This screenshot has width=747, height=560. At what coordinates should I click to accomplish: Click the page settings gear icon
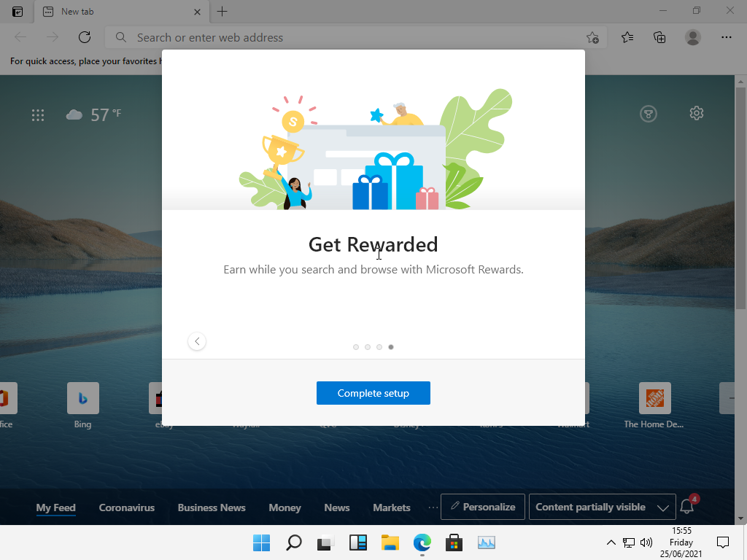click(x=696, y=113)
